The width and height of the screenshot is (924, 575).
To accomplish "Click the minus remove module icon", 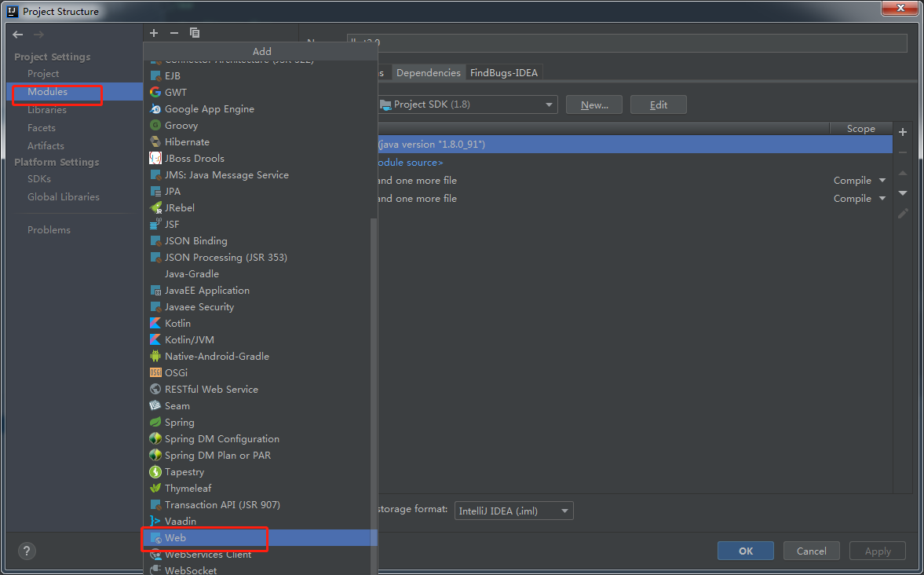I will [173, 33].
